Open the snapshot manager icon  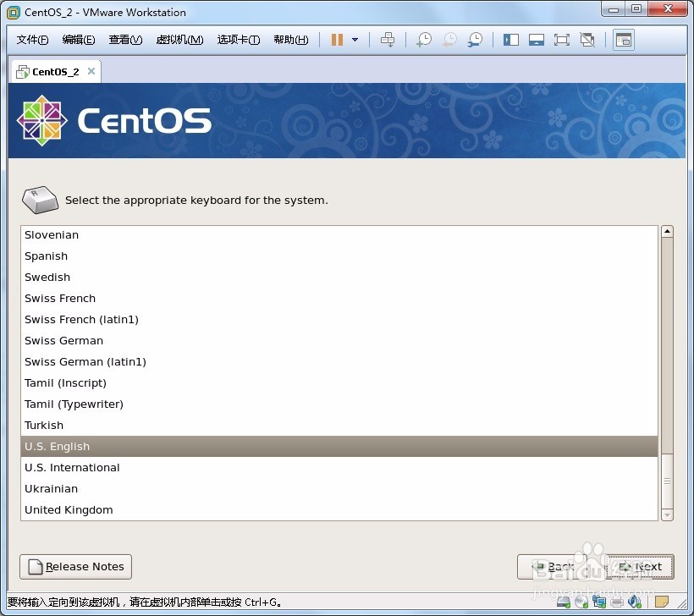point(475,40)
